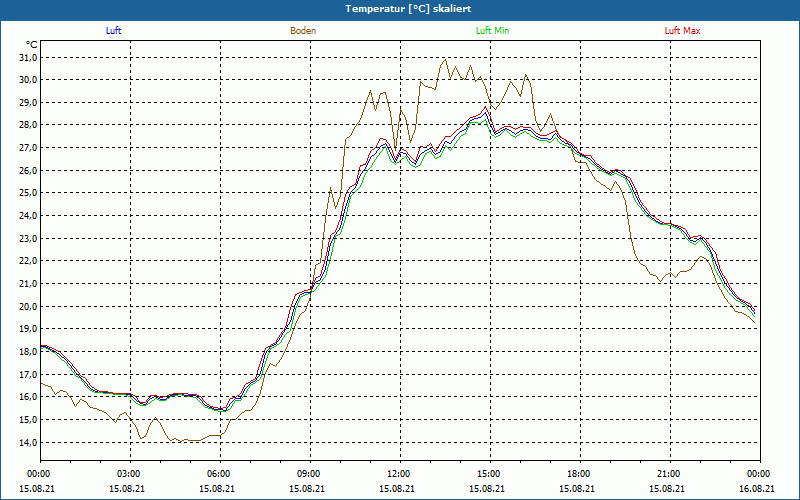Click the 18:00 time label on the x-axis

click(580, 474)
